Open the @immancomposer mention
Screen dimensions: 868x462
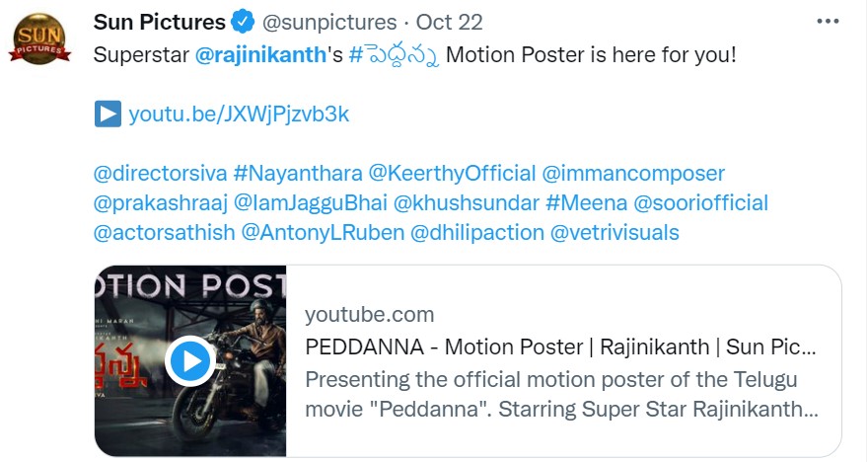point(633,175)
